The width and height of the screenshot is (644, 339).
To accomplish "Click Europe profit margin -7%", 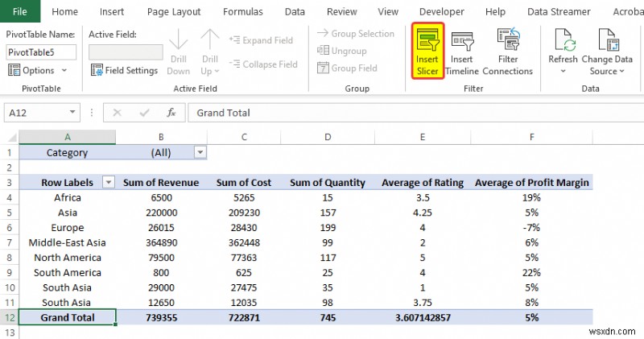I will click(x=532, y=227).
